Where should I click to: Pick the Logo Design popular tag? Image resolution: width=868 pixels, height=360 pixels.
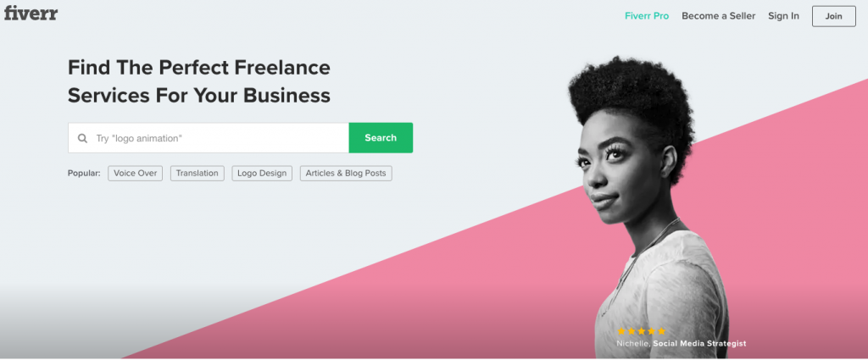[x=262, y=173]
